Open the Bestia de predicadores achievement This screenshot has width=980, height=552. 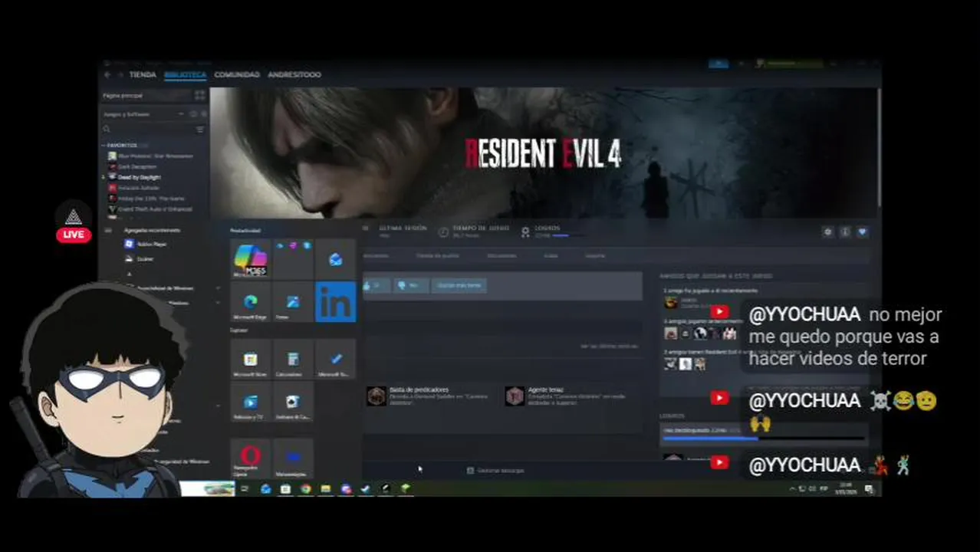(429, 396)
